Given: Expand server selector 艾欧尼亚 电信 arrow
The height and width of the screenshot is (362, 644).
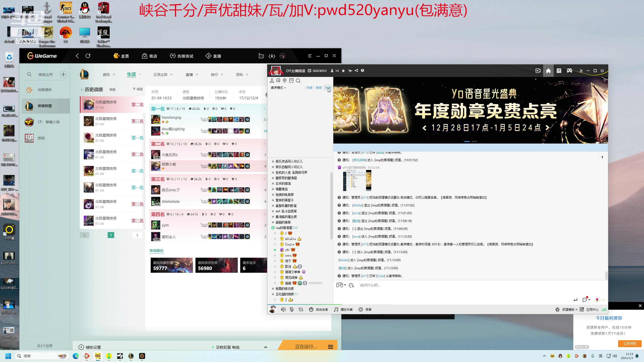Looking at the screenshot, I should pos(265,347).
